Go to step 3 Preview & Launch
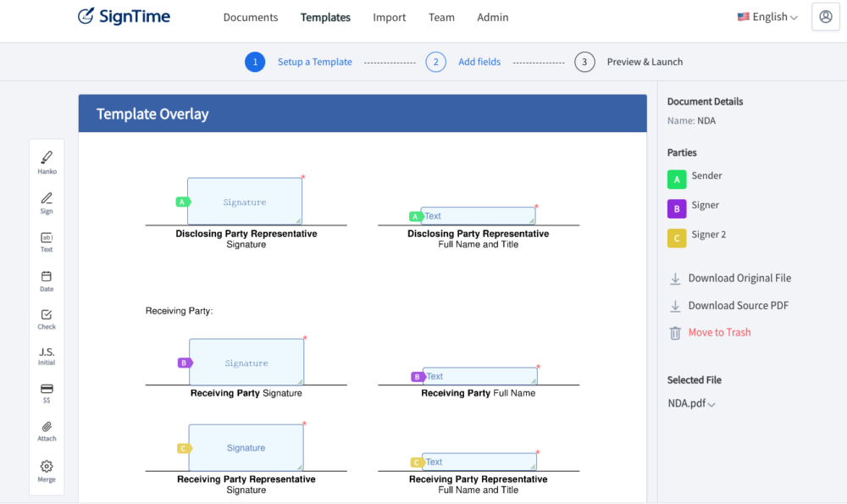Screen dimensions: 847x504 (x=629, y=62)
